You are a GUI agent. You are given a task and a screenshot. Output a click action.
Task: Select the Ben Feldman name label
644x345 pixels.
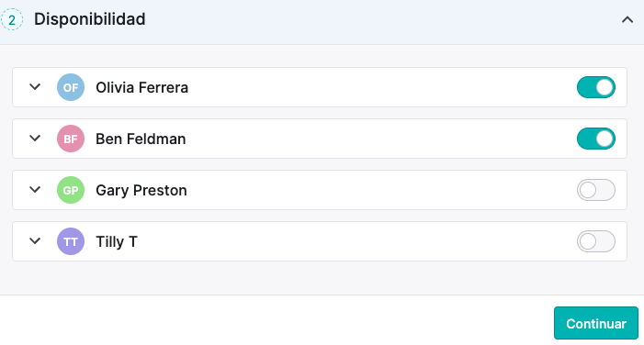pos(141,139)
